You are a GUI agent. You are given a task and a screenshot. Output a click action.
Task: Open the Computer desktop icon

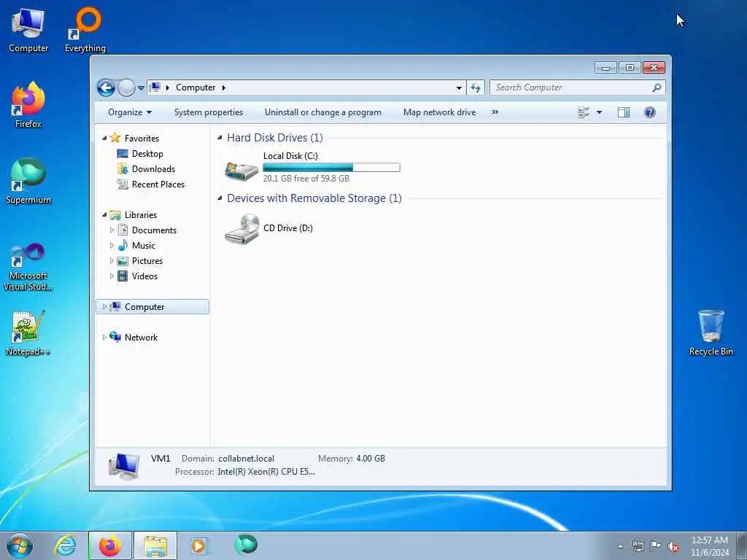tap(28, 30)
